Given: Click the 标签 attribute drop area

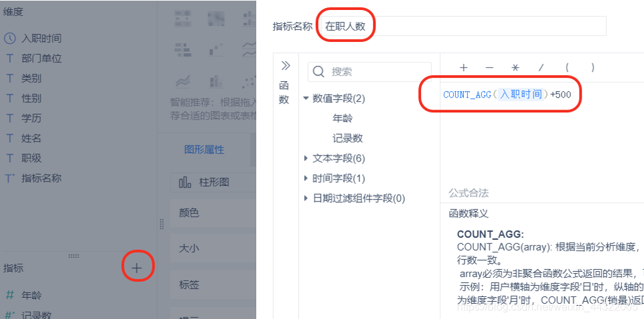Looking at the screenshot, I should pyautogui.click(x=213, y=284).
